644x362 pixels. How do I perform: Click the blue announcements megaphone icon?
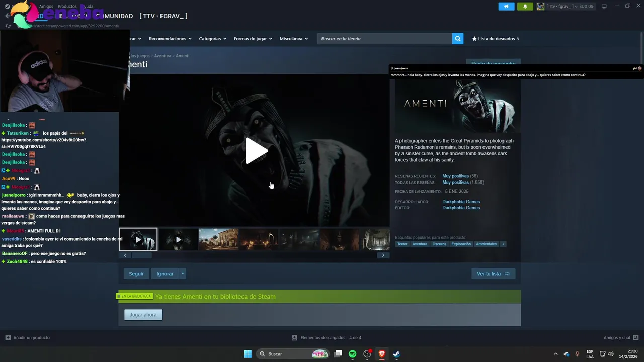(506, 6)
